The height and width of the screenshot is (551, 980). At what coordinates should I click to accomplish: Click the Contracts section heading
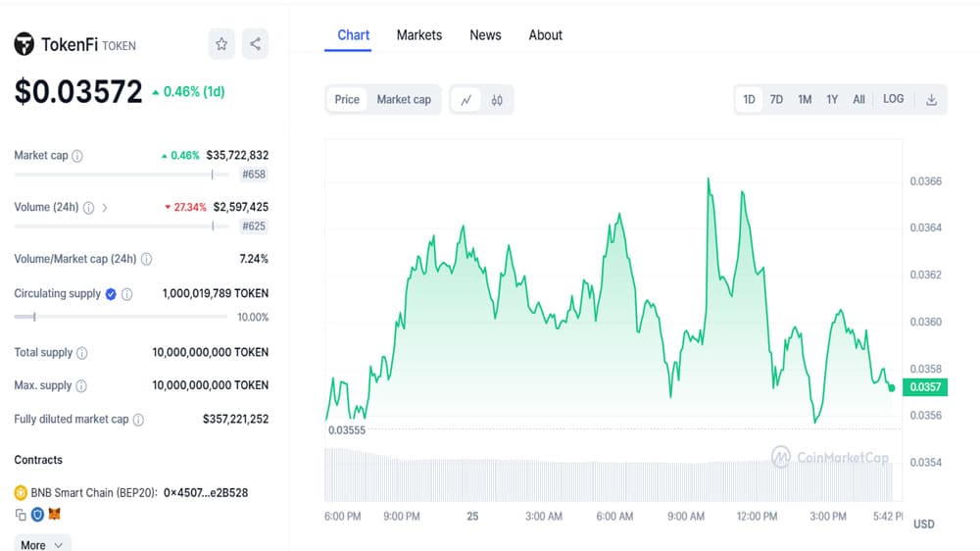(x=38, y=460)
